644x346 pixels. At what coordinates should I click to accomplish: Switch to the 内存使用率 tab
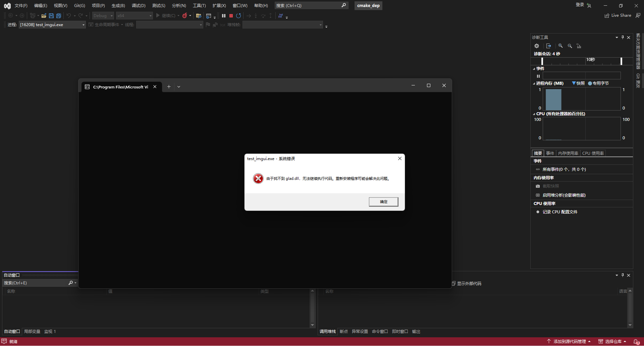coord(568,153)
